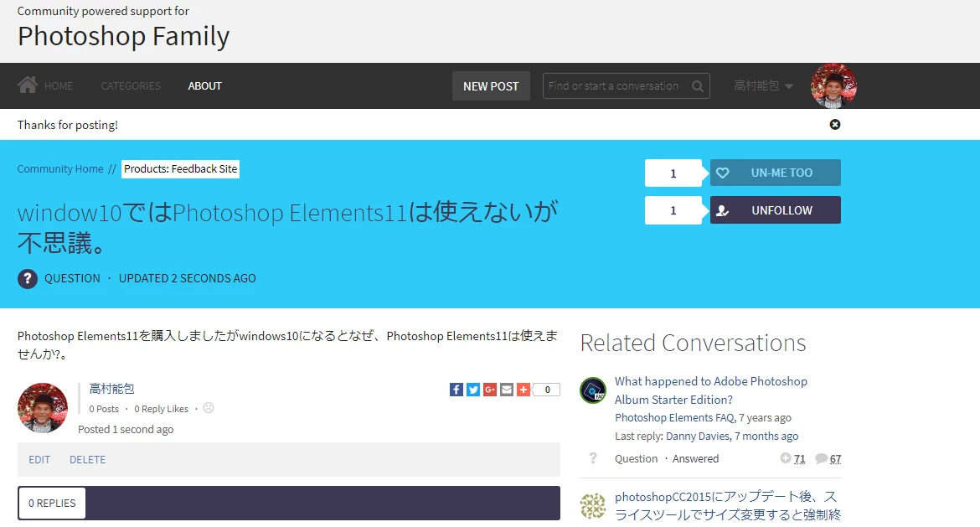Viewport: 980px width, 527px height.
Task: Click the sad face emotion icon
Action: (209, 407)
